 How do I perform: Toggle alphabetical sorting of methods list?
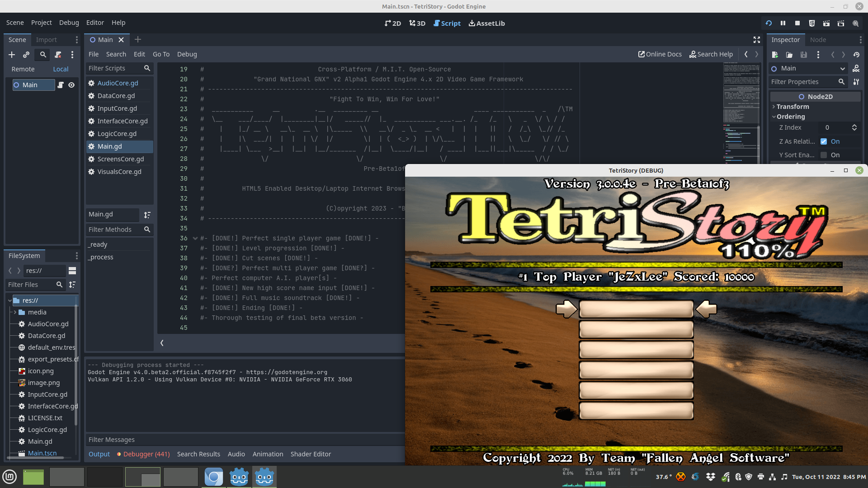147,215
